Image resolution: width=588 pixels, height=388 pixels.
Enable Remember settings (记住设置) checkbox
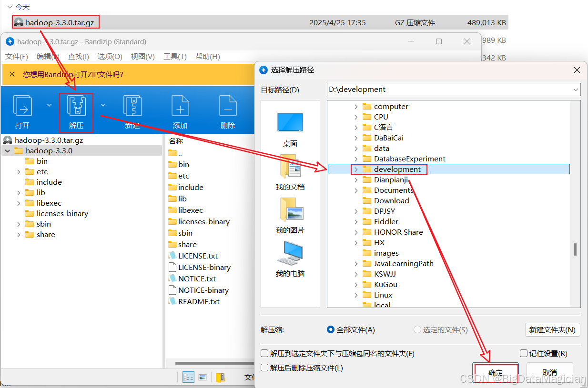coord(524,354)
